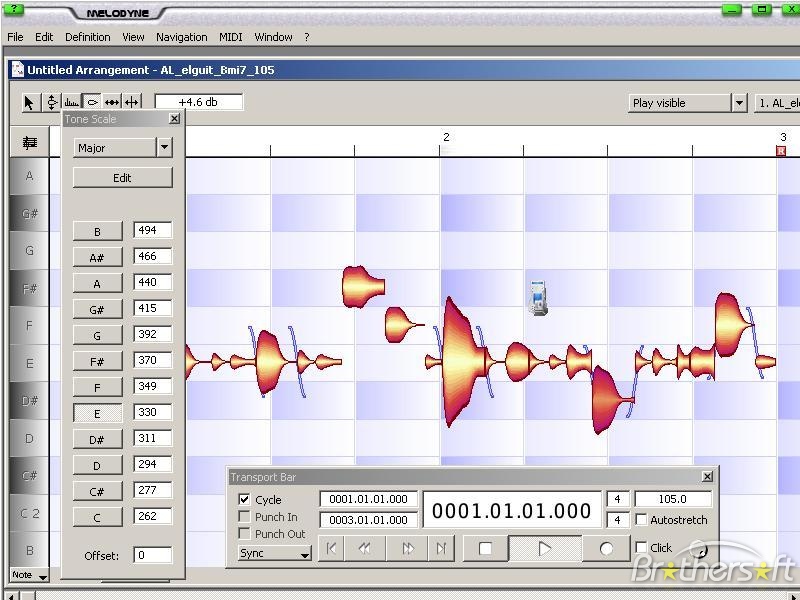Open the MIDI menu
Viewport: 800px width, 600px height.
tap(231, 37)
